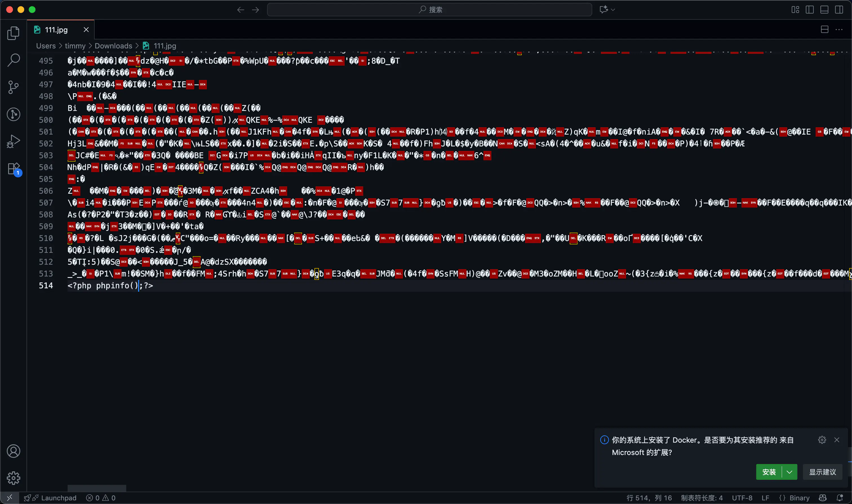Toggle secondary side bar visibility

click(839, 10)
